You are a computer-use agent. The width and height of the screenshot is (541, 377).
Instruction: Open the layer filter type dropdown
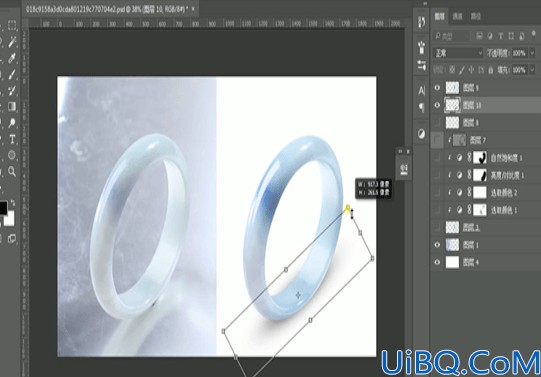[451, 36]
